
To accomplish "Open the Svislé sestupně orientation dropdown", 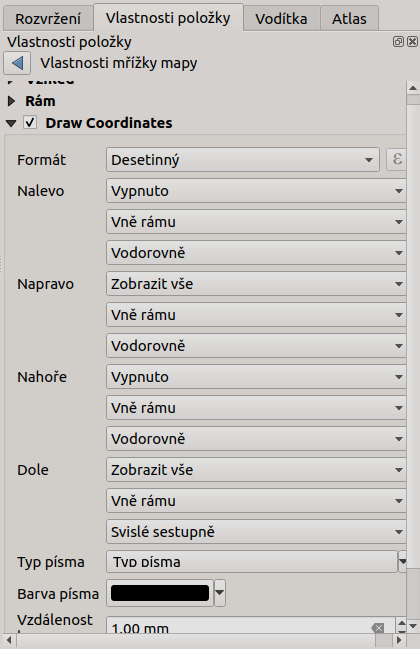I will pos(256,532).
